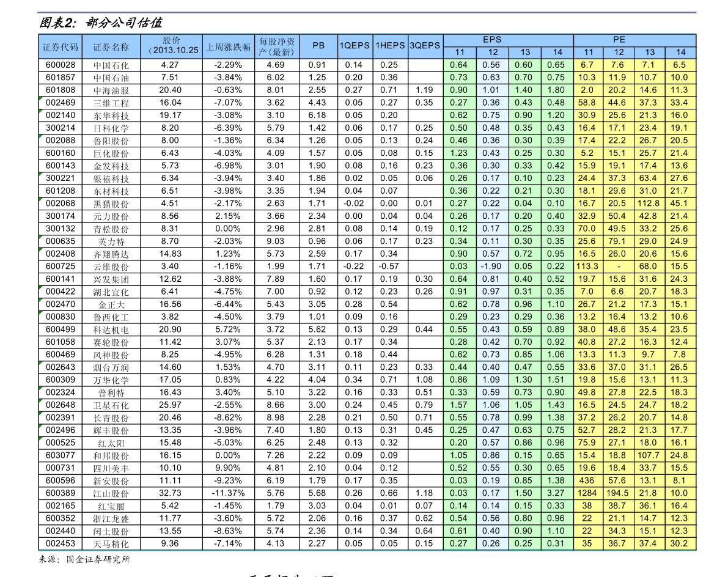Select stock code 002469

[x=61, y=103]
